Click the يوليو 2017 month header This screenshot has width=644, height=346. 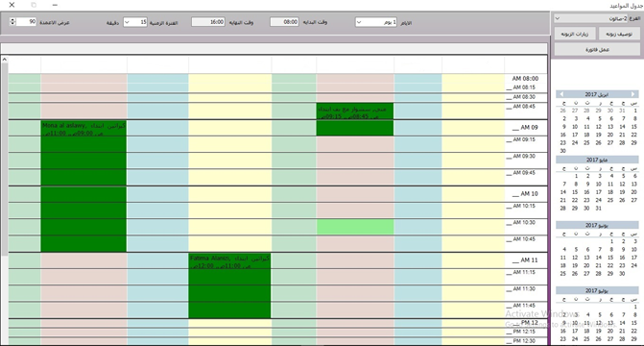pyautogui.click(x=597, y=290)
